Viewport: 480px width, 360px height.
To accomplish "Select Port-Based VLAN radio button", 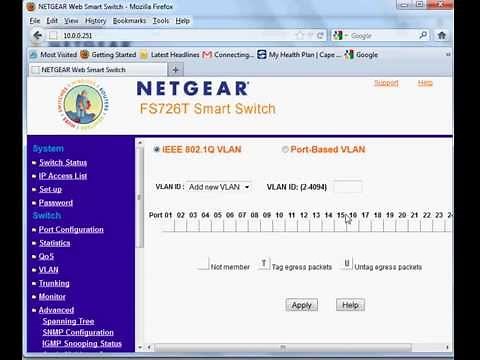I will click(x=285, y=149).
